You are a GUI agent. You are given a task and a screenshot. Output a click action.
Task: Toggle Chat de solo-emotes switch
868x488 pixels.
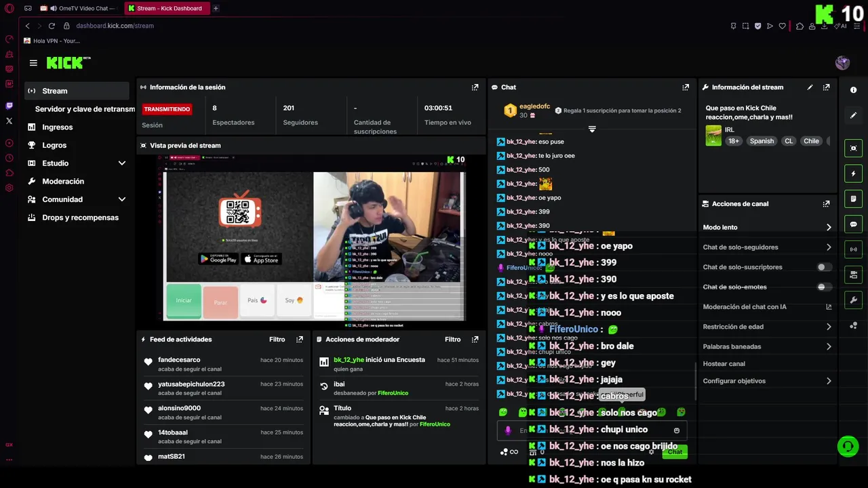(824, 287)
